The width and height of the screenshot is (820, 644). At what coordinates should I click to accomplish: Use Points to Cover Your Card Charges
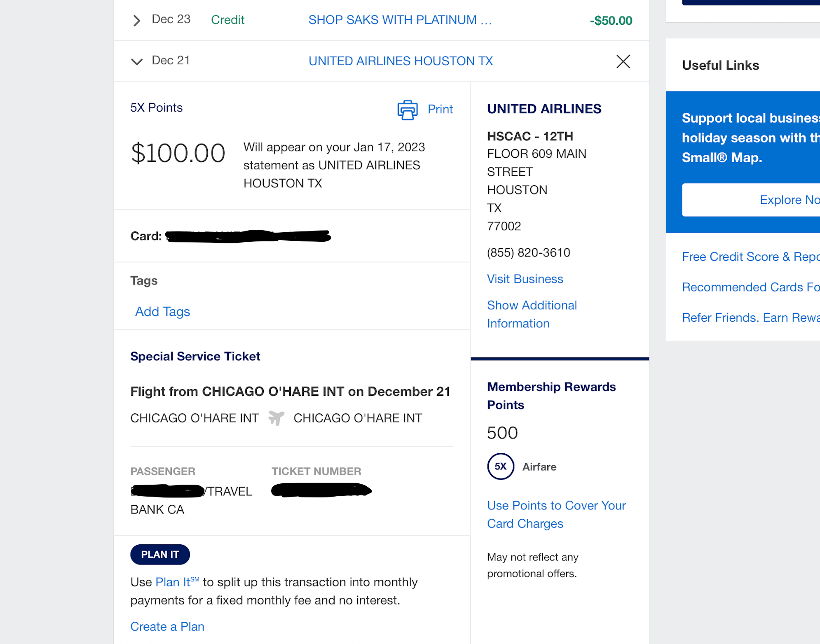coord(556,514)
